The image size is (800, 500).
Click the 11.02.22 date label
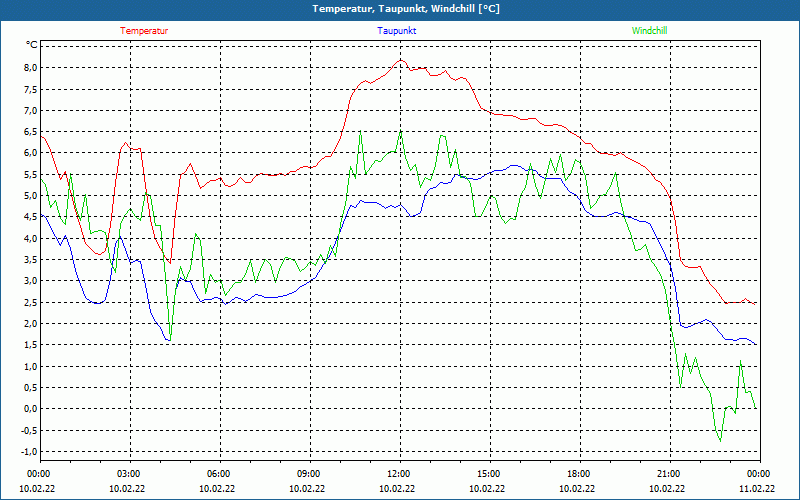[x=757, y=488]
